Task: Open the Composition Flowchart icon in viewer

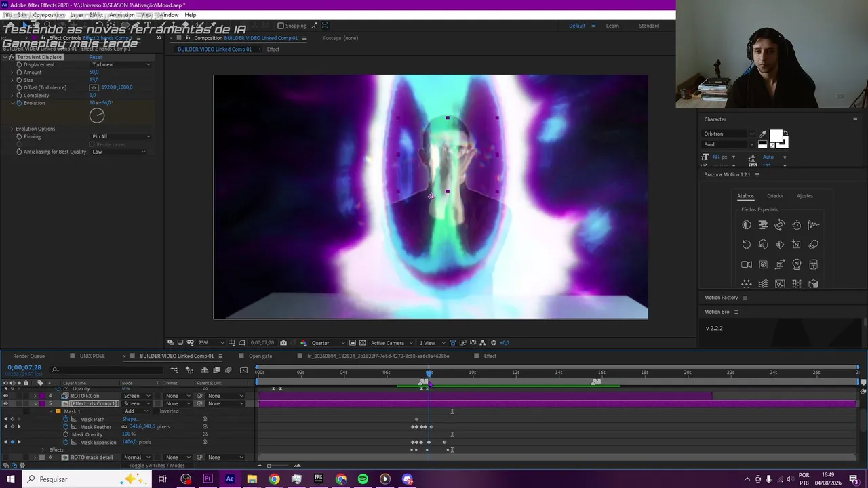Action: point(482,343)
